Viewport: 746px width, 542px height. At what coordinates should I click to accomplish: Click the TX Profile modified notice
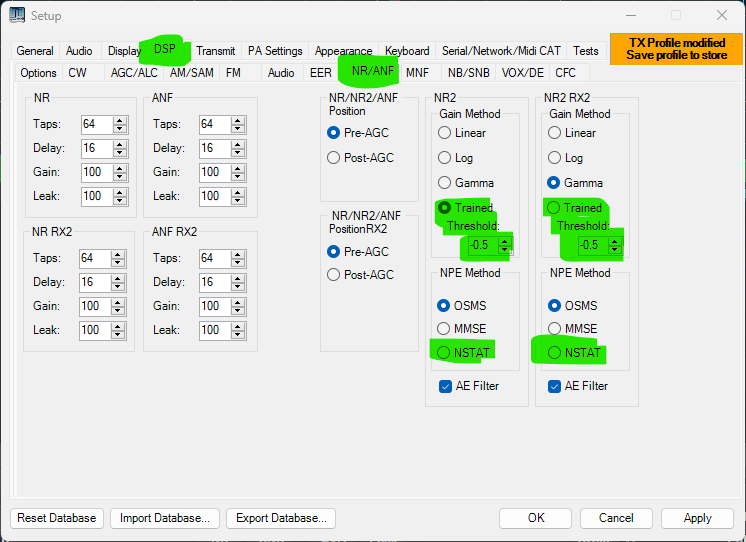coord(676,49)
